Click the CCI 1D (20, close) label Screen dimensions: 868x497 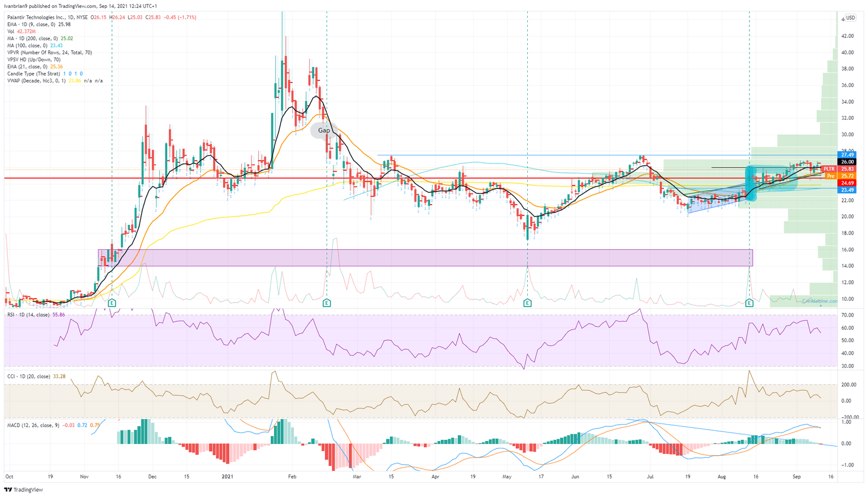[36, 377]
